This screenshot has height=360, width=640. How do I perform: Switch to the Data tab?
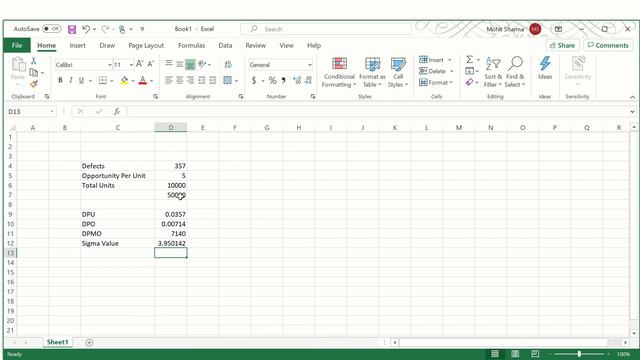pos(225,45)
